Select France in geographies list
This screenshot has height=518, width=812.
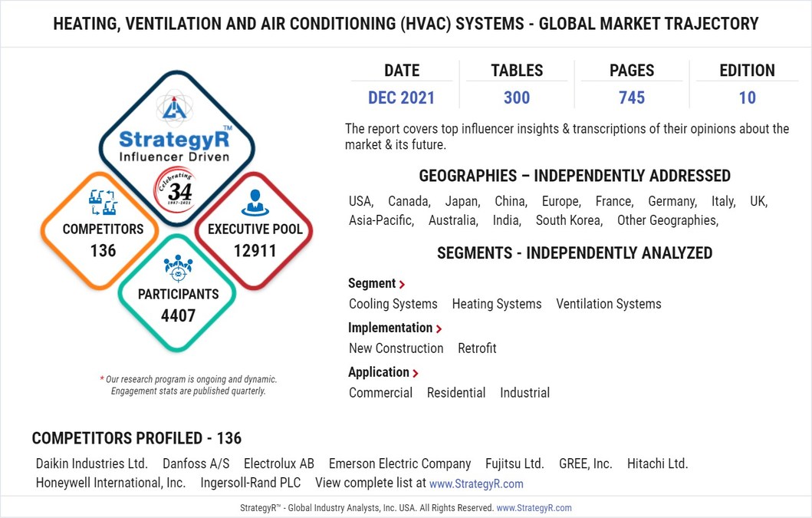pos(615,201)
